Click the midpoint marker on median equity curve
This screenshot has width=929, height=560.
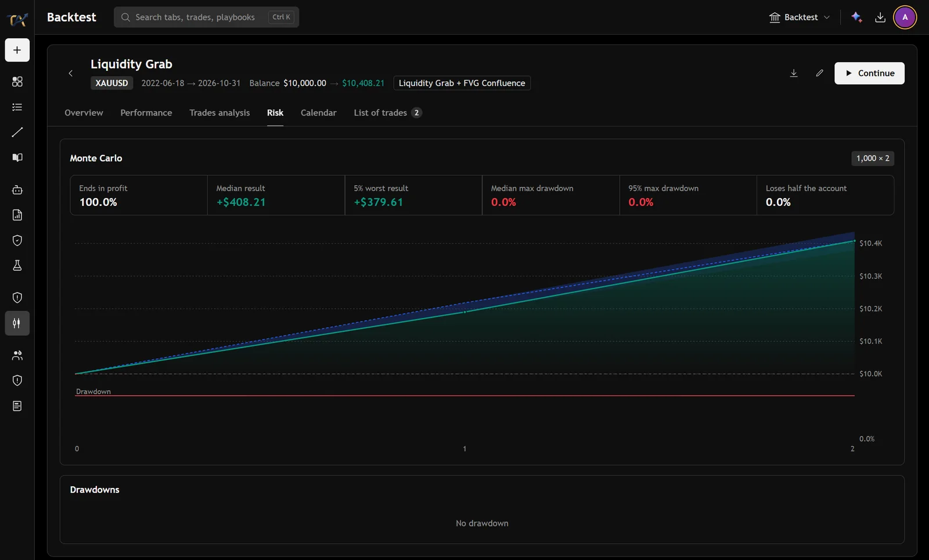[x=464, y=312]
